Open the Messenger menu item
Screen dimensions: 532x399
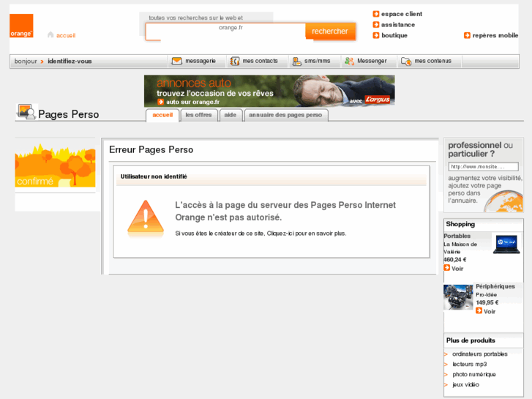372,61
